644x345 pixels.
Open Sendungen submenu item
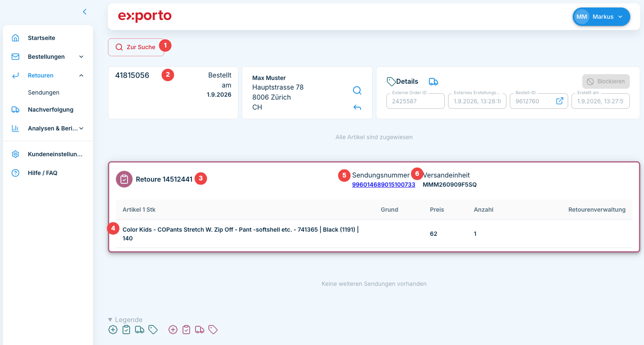44,92
